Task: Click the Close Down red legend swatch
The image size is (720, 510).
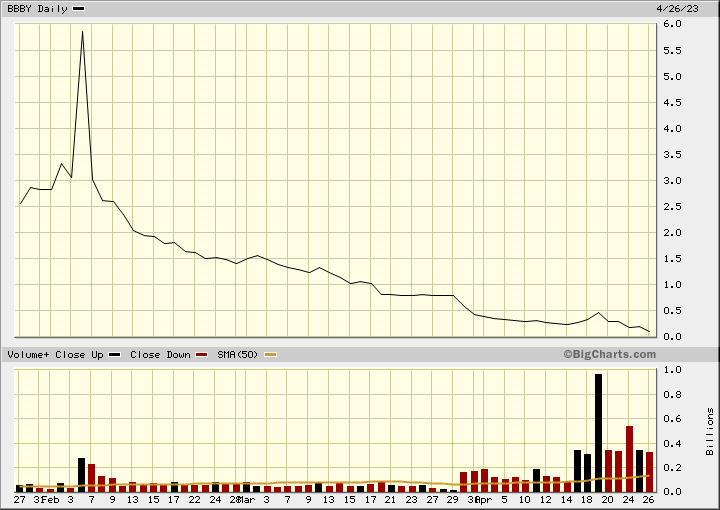Action: [x=202, y=354]
